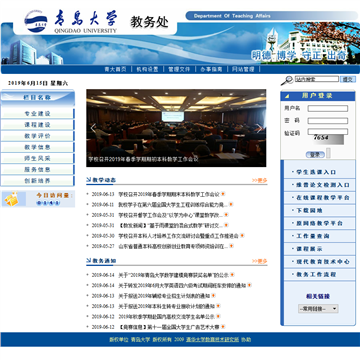Viewport: 360px width, 360px height.
Task: Open the 2019-06-13 辅修专业招生计划 notice
Action: [164, 296]
